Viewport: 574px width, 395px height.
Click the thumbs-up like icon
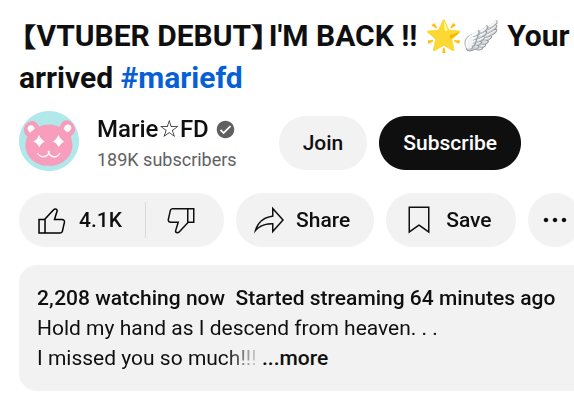point(52,220)
